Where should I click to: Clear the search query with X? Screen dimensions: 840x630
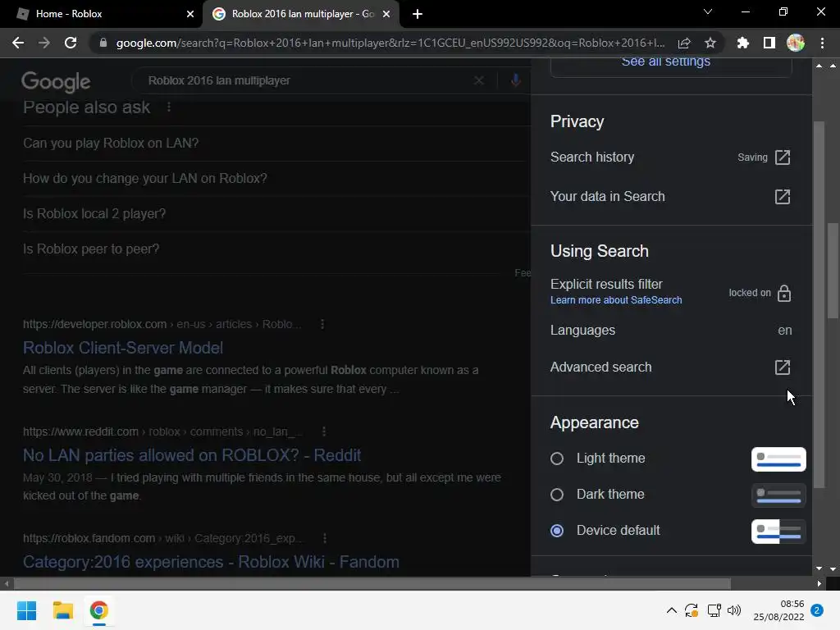coord(479,80)
